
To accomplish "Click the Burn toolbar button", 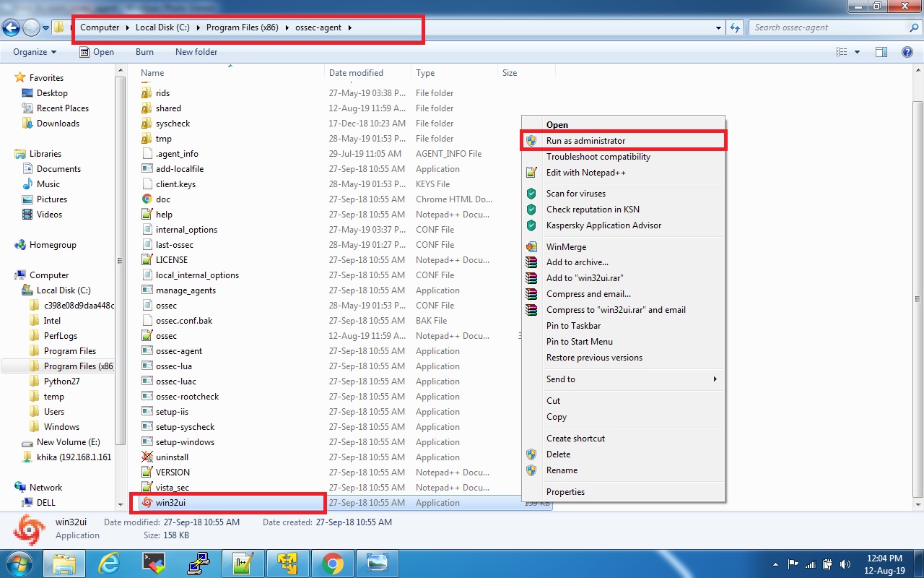I will 144,52.
